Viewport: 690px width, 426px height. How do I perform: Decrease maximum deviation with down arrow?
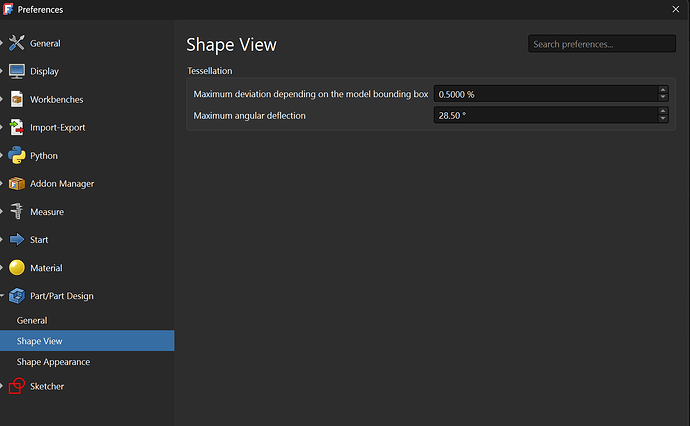point(663,98)
